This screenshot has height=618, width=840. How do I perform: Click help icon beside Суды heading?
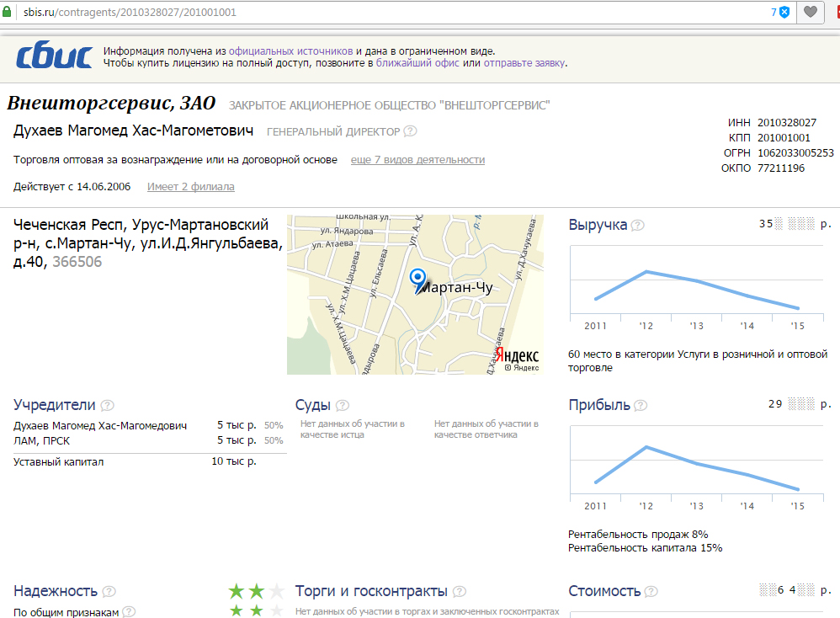click(342, 406)
